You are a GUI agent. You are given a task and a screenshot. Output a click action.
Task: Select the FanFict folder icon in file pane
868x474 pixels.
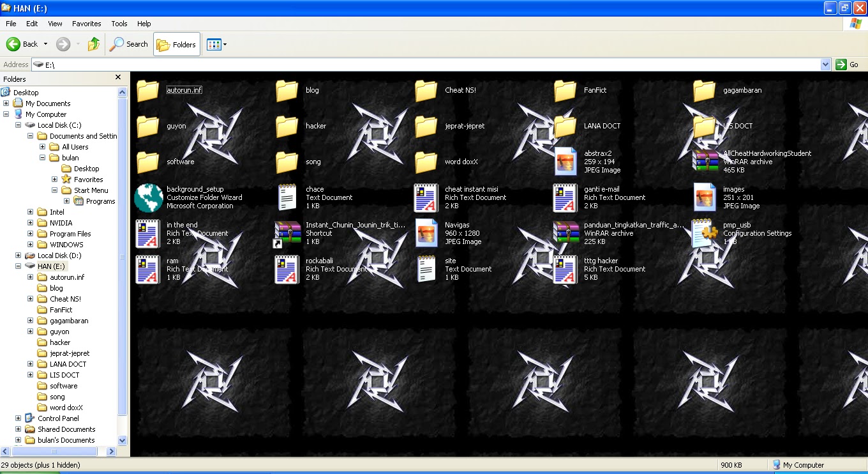(x=565, y=91)
